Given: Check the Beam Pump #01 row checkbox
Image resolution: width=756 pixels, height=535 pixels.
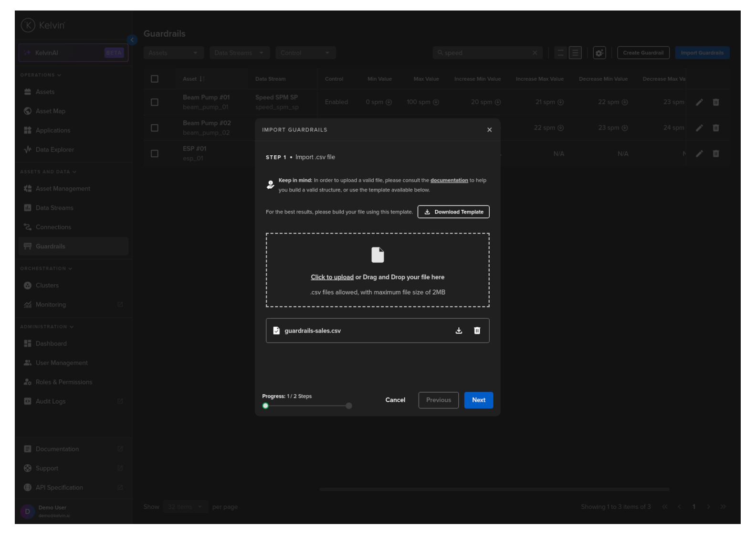Looking at the screenshot, I should 155,102.
